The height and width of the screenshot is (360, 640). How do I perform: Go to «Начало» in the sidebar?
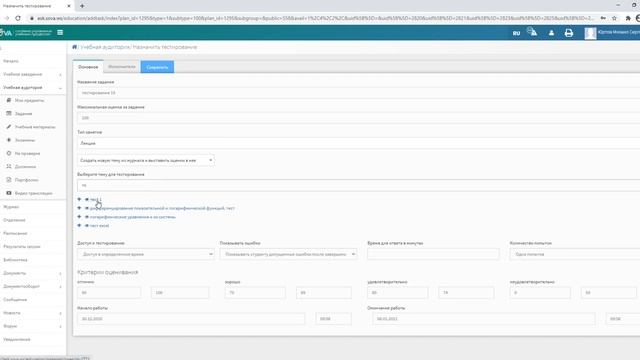[11, 61]
